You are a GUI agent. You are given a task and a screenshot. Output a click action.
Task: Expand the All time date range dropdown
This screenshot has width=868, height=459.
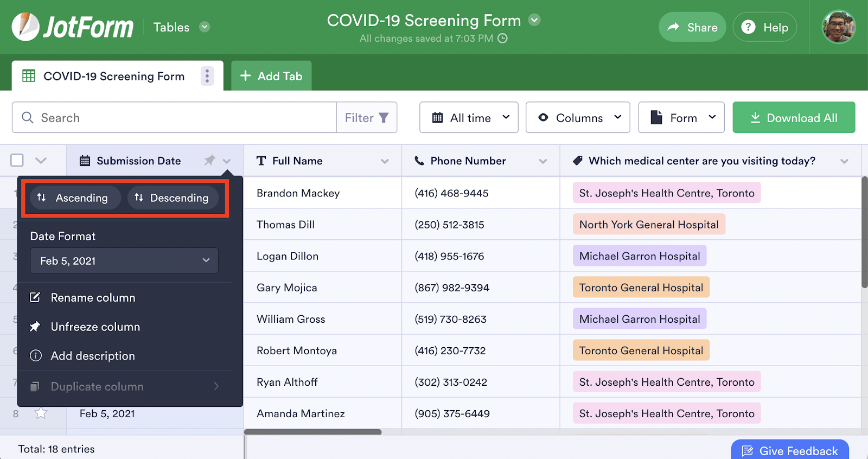click(469, 118)
